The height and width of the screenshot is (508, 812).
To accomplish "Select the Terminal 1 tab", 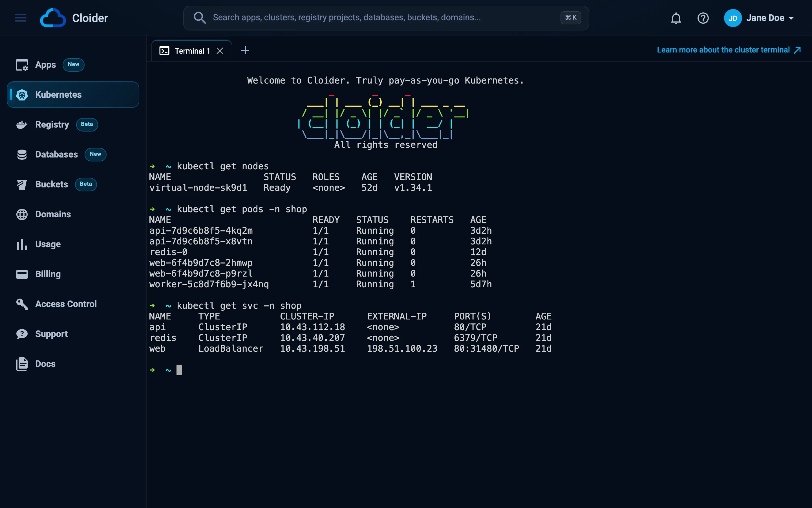I will [x=192, y=51].
